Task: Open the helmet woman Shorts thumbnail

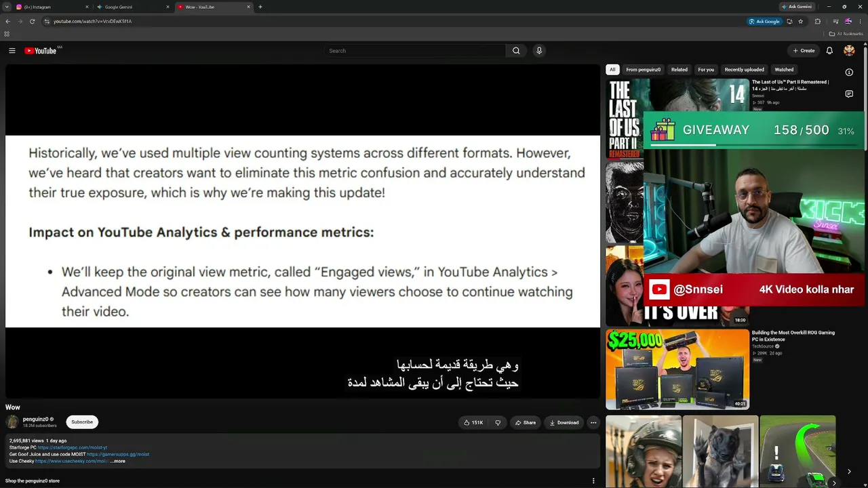Action: pos(644,451)
